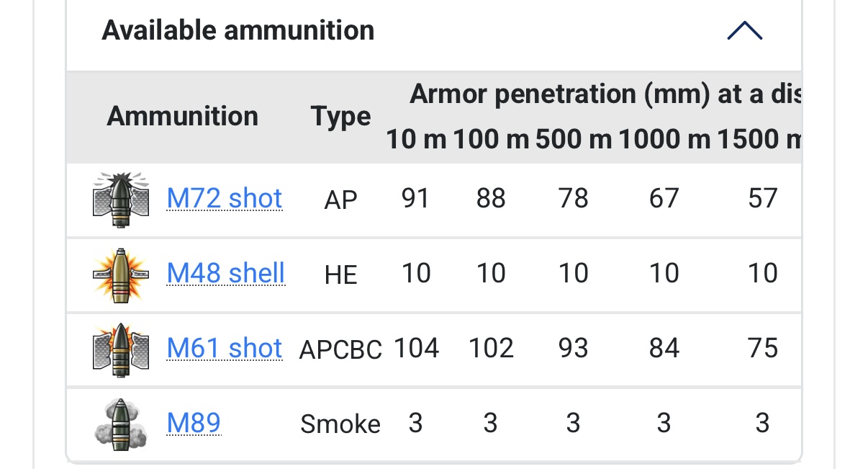Click the M72 shot AP shell icon
Viewport: 868px width, 469px height.
121,200
